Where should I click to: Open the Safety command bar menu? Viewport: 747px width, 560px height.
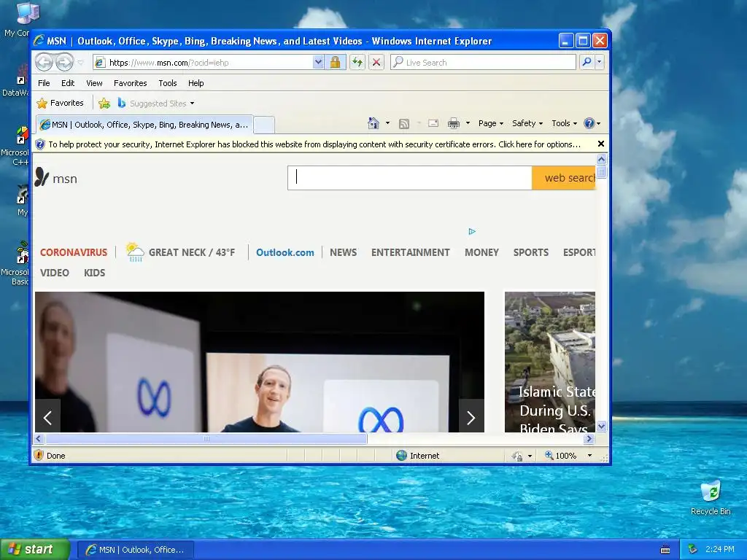pos(527,123)
